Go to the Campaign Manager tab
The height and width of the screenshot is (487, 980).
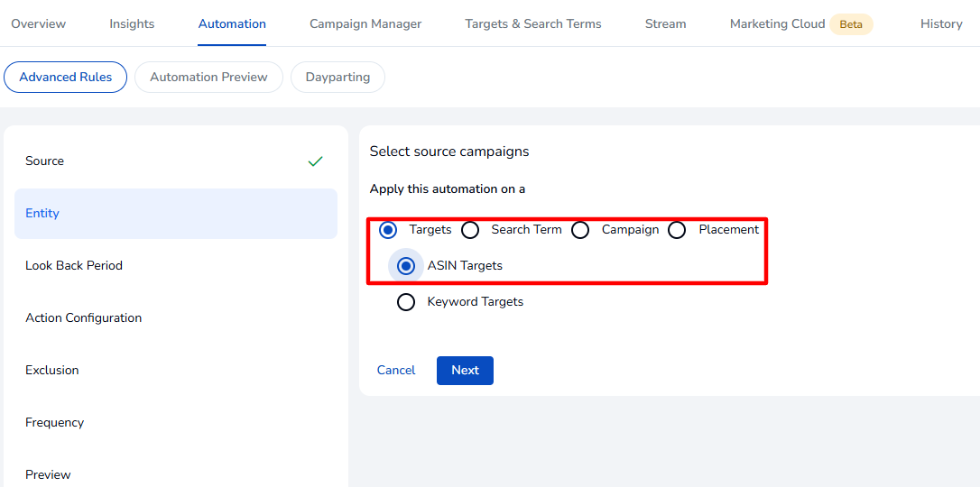[365, 24]
